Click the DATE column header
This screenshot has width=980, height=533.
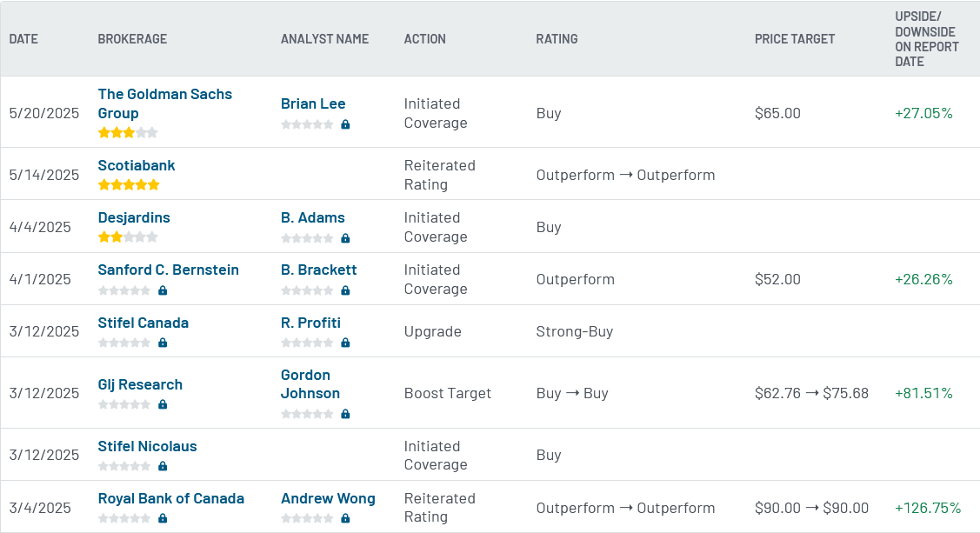23,39
